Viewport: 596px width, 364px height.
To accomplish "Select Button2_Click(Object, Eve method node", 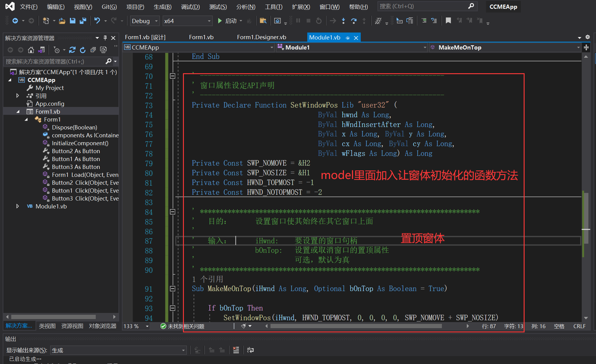I will point(85,183).
